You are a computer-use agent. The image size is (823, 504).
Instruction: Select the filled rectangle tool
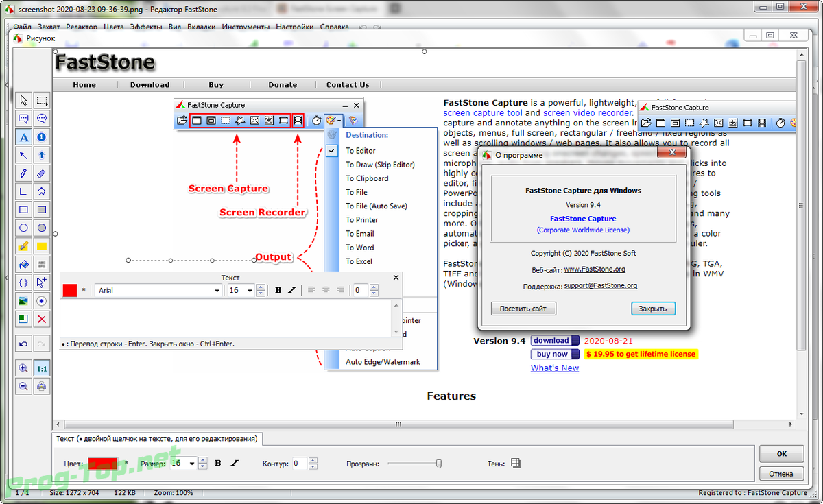pyautogui.click(x=42, y=210)
